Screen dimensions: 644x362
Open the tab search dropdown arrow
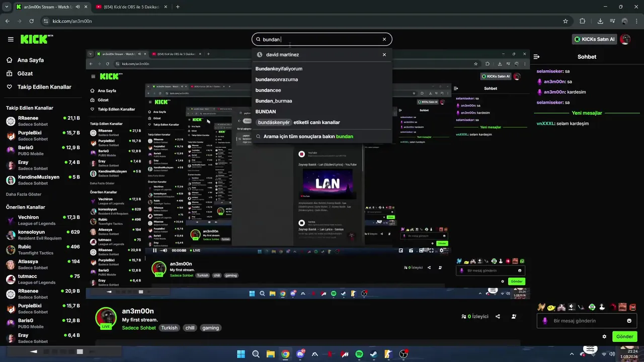7,7
